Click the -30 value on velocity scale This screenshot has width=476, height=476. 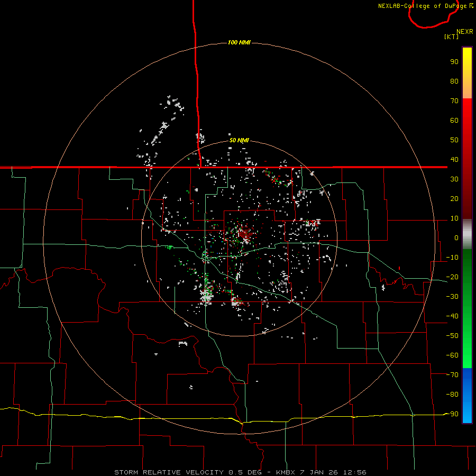click(452, 297)
